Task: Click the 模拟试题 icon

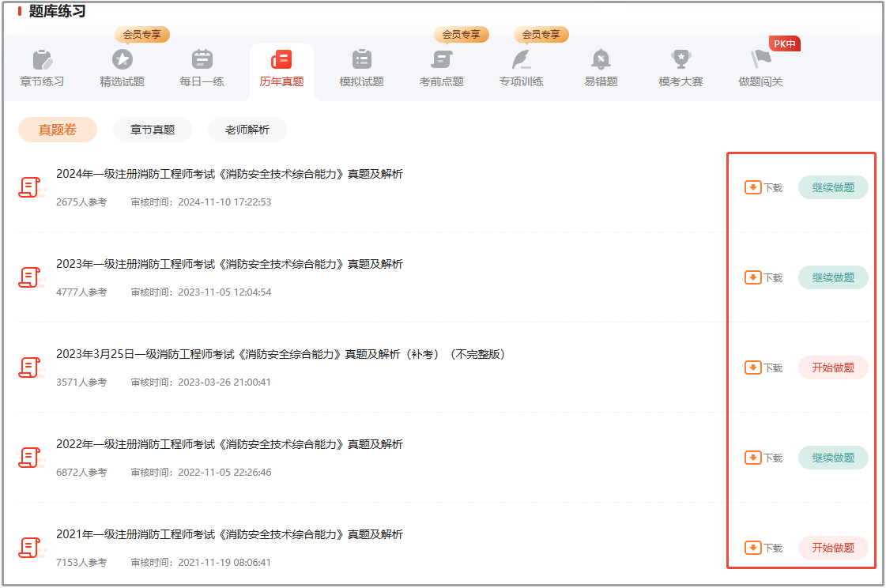Action: coord(361,59)
